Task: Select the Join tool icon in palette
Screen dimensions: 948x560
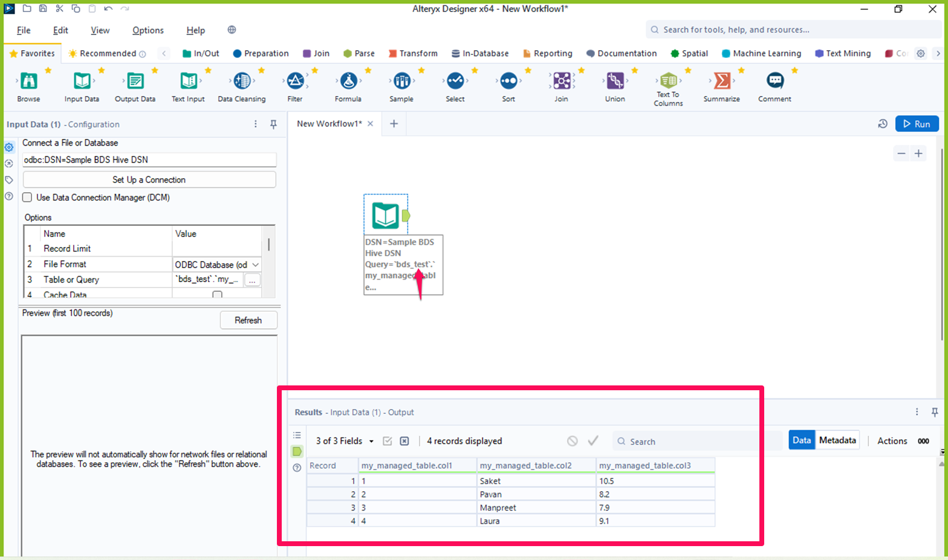Action: (x=562, y=80)
